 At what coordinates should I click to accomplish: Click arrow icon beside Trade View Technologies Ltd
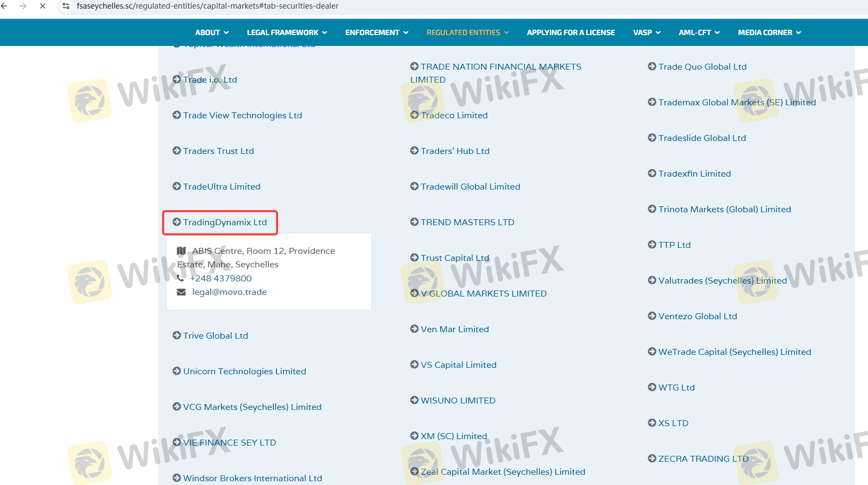pyautogui.click(x=177, y=115)
